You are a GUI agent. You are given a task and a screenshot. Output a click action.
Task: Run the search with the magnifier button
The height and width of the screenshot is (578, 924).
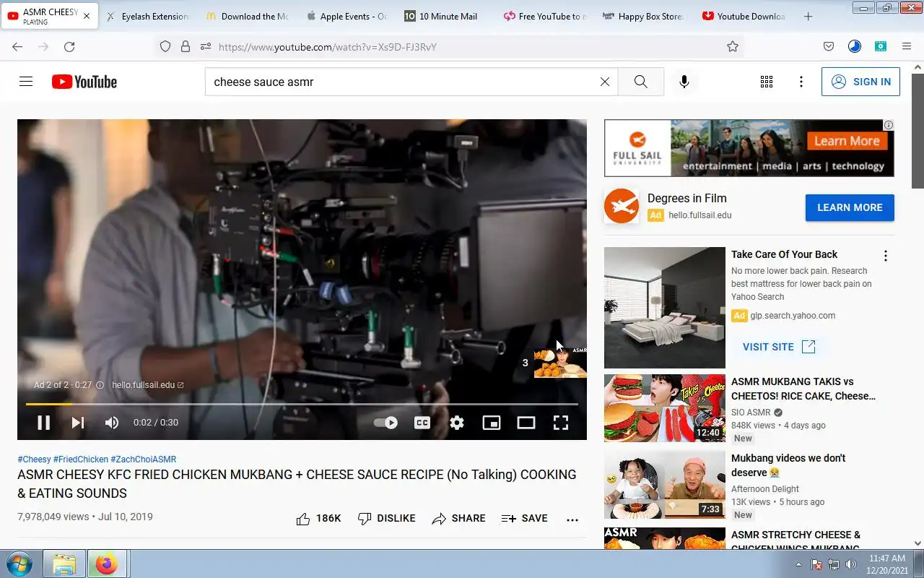point(640,82)
